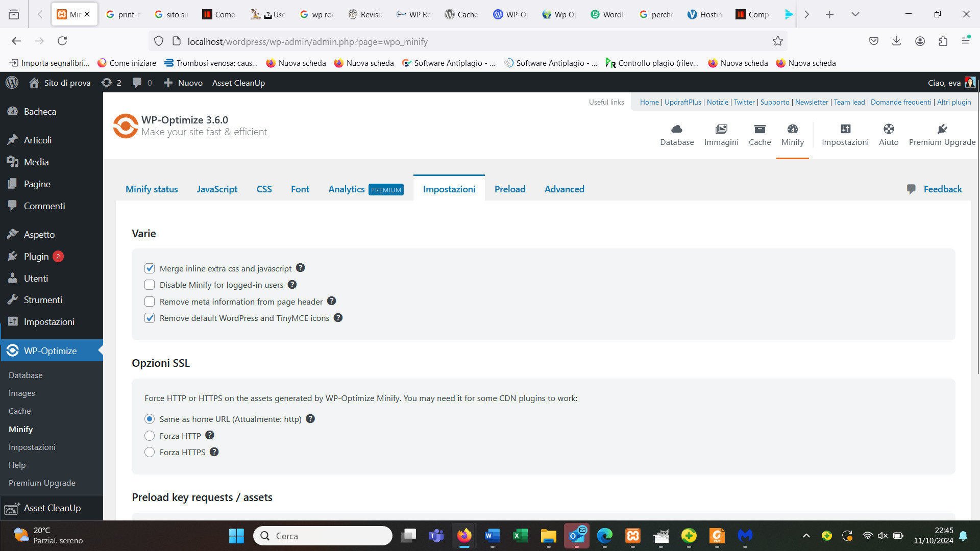The width and height of the screenshot is (980, 551).
Task: Select Forza HTTPS radio option
Action: (x=150, y=452)
